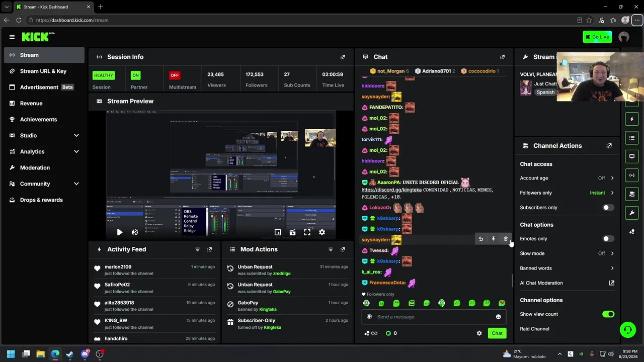
Task: Click the Spanish language tag
Action: pyautogui.click(x=545, y=93)
